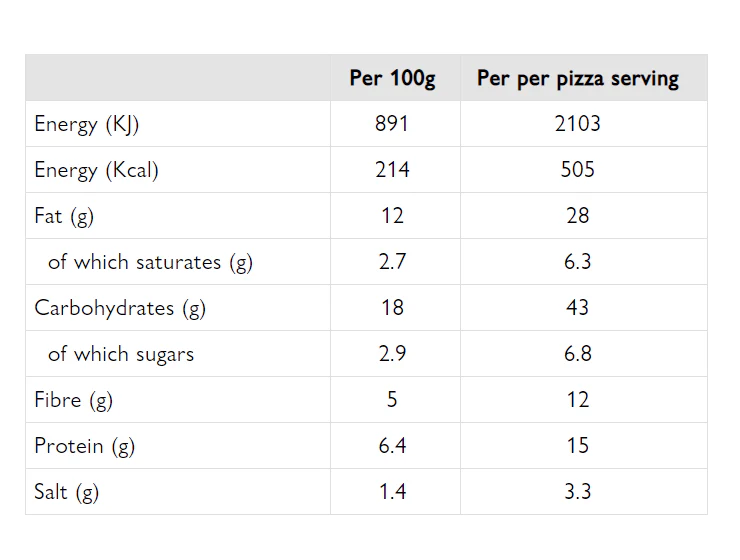Click the 6.3 saturates serving value
This screenshot has width=740, height=560.
[578, 262]
